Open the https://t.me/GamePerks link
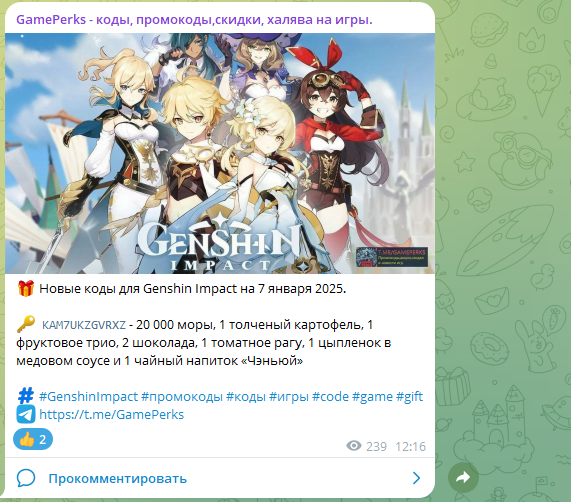The image size is (571, 502). click(x=111, y=414)
